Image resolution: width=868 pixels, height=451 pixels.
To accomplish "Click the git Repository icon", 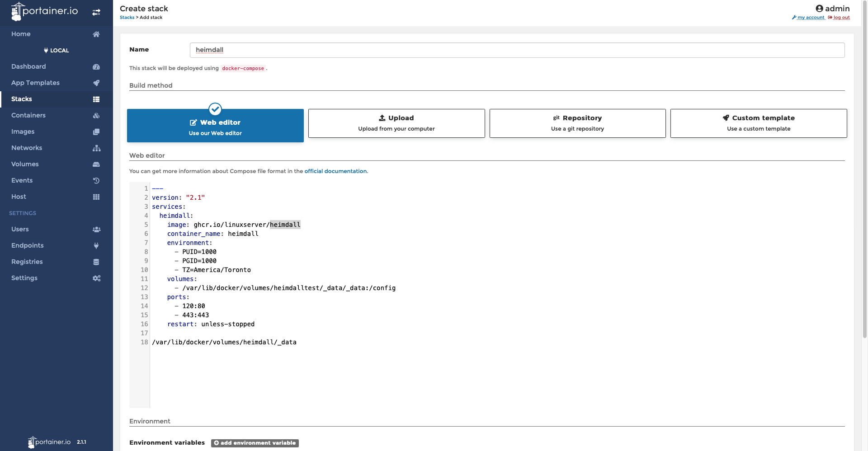I will tap(557, 118).
